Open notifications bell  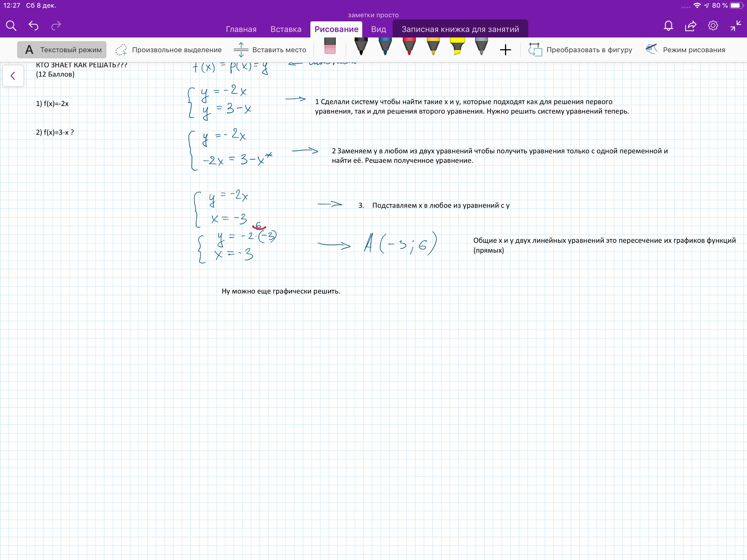[668, 26]
